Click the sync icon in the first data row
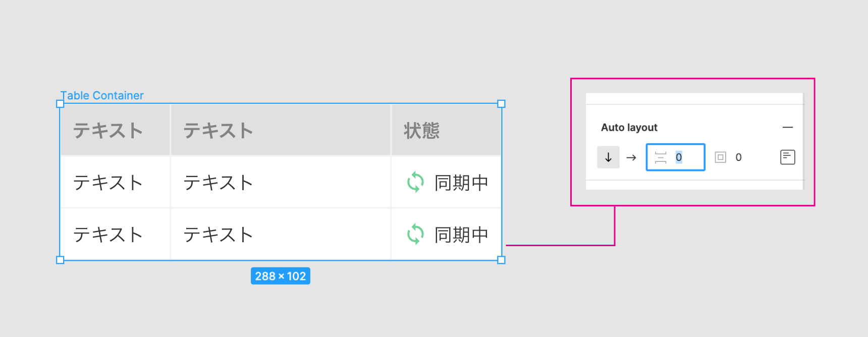868x337 pixels. coord(415,182)
